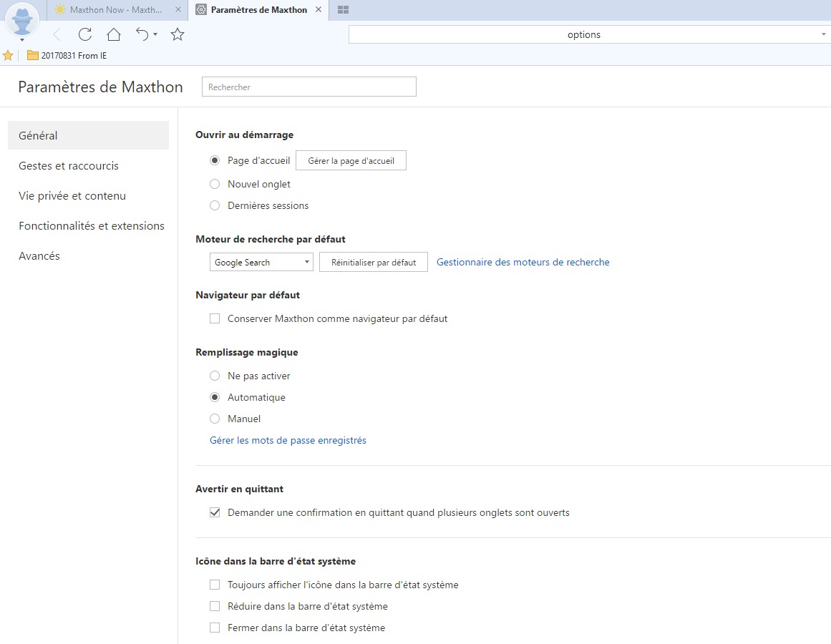The image size is (831, 644).
Task: Open Gestionnaire des moteurs de recherche link
Action: point(523,262)
